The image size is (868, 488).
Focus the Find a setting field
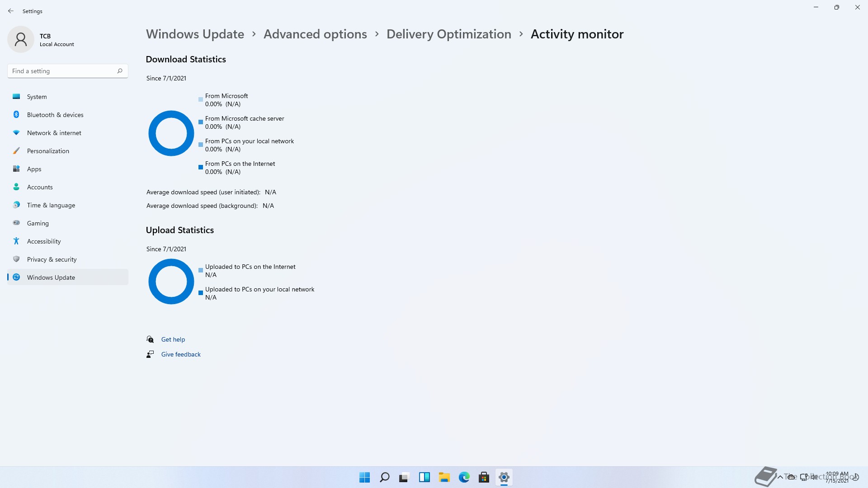(68, 71)
